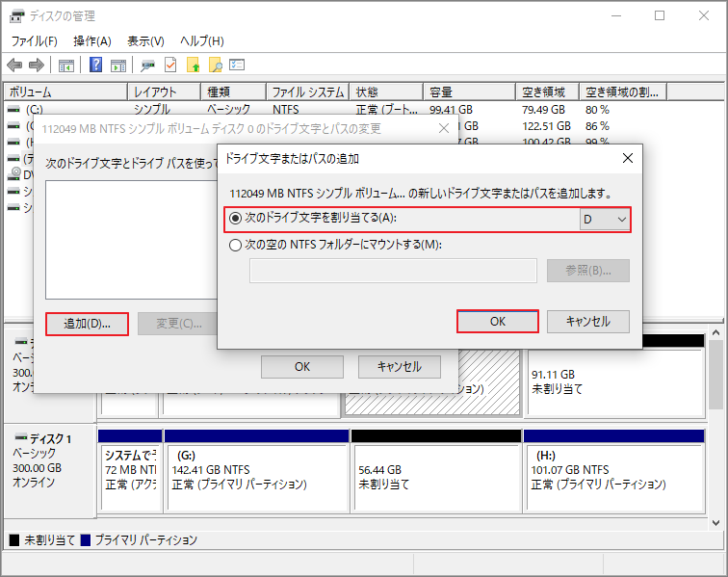Select the 72 MB system reserved partition
This screenshot has width=728, height=577.
[x=130, y=471]
